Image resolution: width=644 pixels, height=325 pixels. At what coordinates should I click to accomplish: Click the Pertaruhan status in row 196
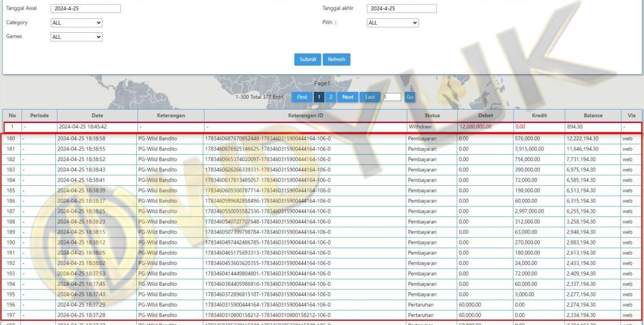click(x=422, y=305)
